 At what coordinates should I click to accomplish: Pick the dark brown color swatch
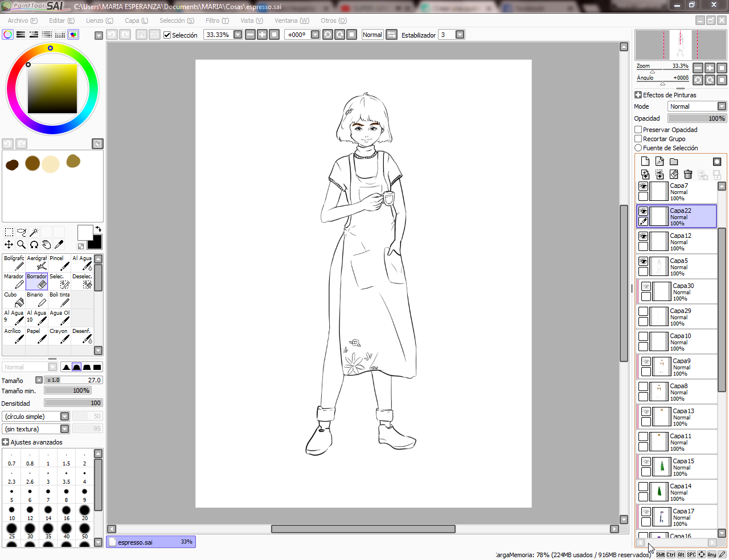click(12, 165)
